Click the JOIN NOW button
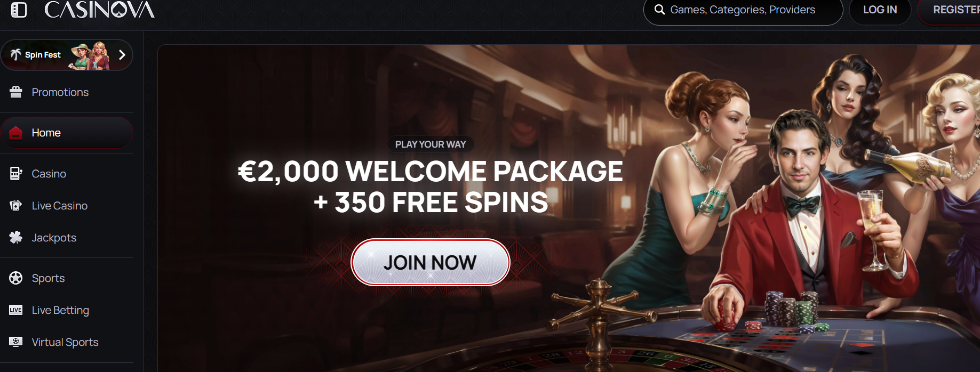Screen dimensions: 980x372 coord(430,262)
